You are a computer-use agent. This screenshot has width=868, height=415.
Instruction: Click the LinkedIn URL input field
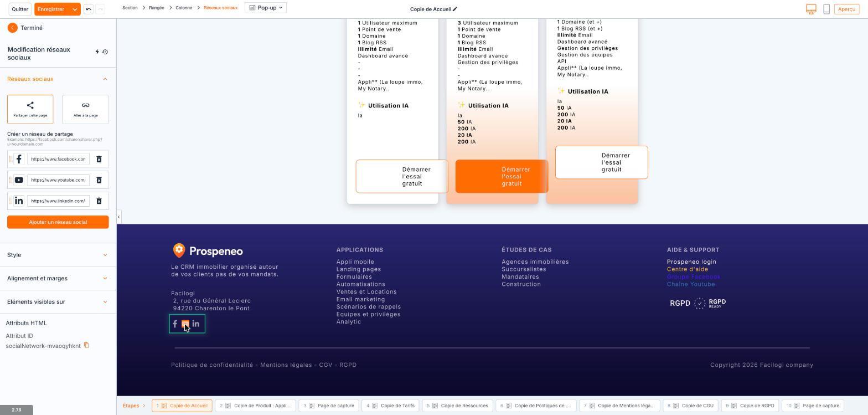click(58, 201)
